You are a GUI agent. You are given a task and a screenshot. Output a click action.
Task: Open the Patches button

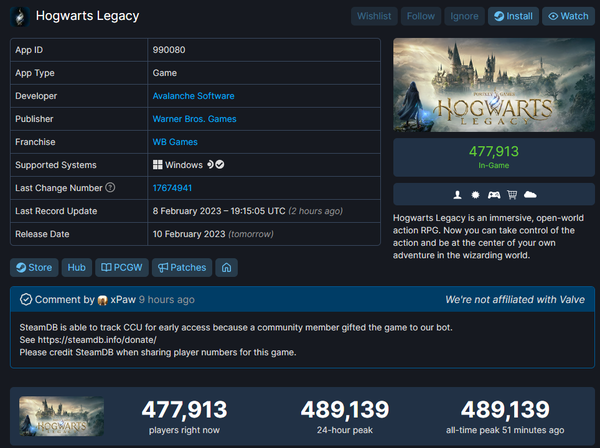click(x=182, y=267)
